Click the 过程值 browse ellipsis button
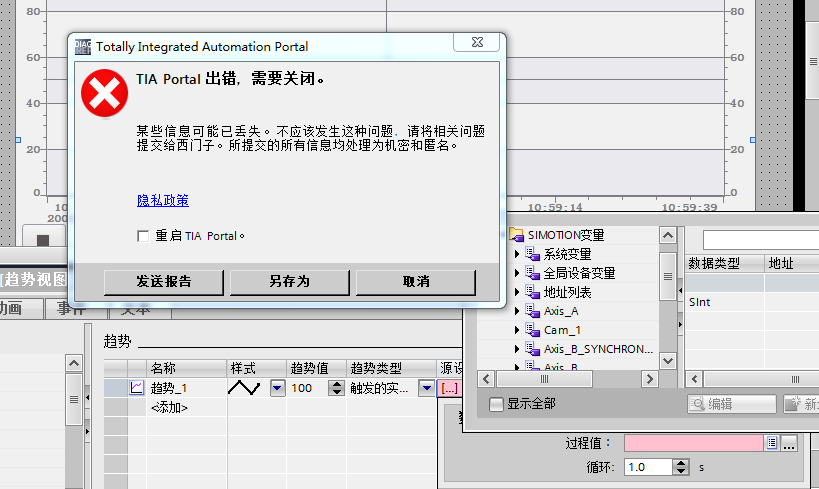 789,443
